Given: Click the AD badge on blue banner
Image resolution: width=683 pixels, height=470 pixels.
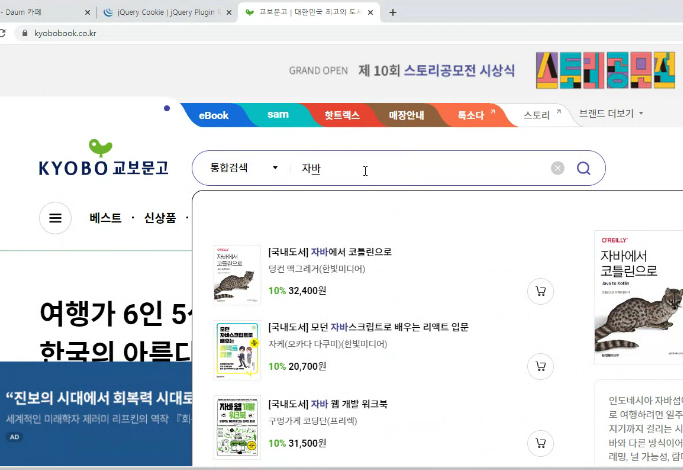Looking at the screenshot, I should (14, 437).
